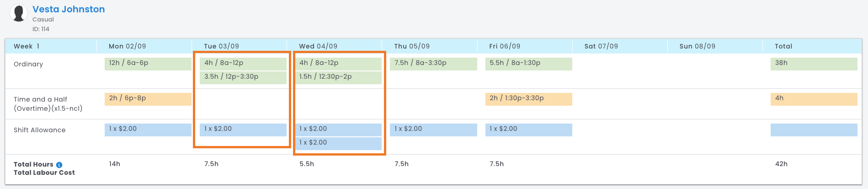Open the Vesta Johnston employee name link
Viewport: 868px width, 189px height.
69,9
